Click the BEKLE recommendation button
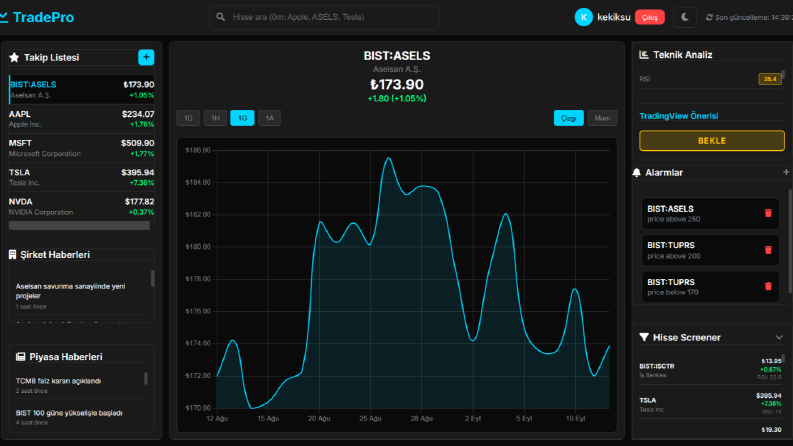Screen dimensions: 793x446 (x=712, y=141)
